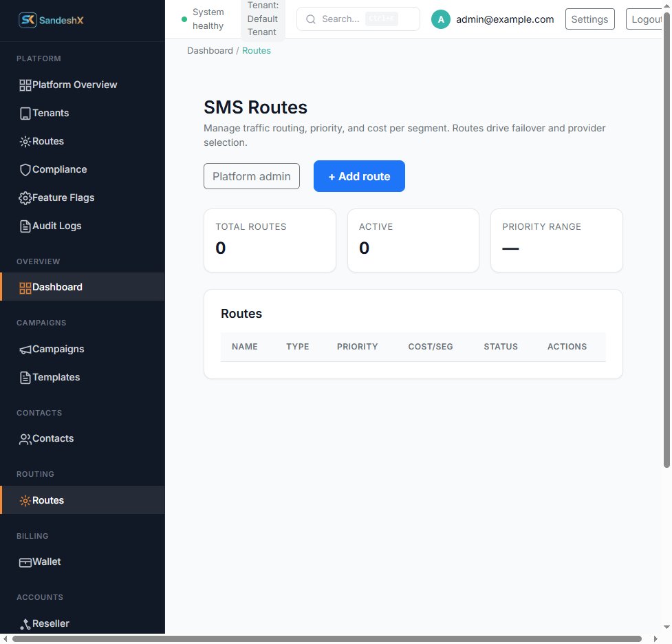Click the Campaigns megaphone icon

click(25, 350)
